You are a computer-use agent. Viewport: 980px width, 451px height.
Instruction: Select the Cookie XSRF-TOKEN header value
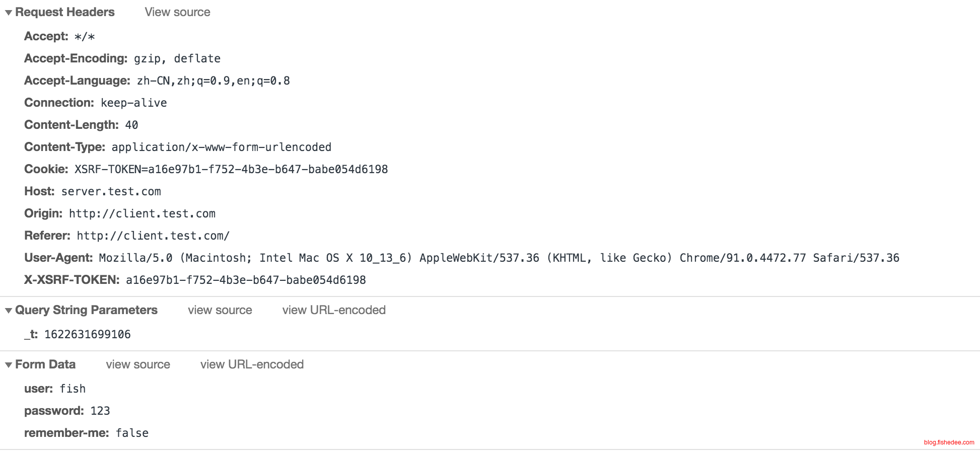point(231,169)
